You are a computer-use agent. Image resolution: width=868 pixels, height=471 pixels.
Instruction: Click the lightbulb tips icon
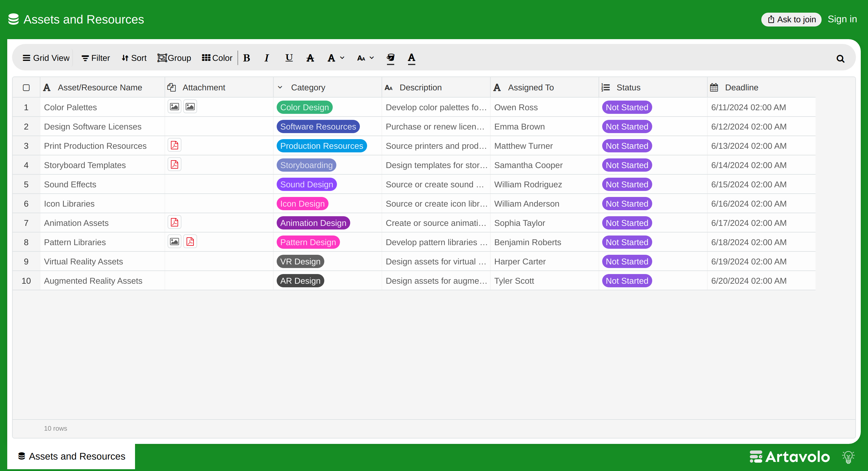point(848,457)
